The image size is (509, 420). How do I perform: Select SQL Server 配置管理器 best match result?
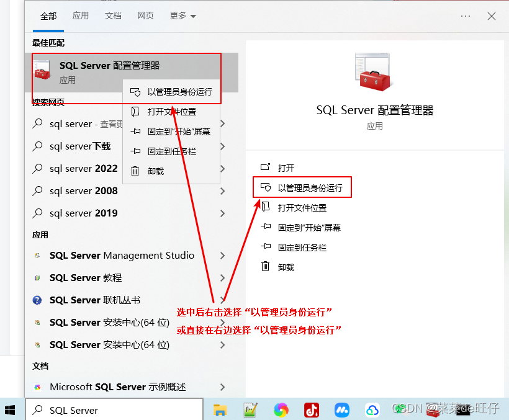132,73
